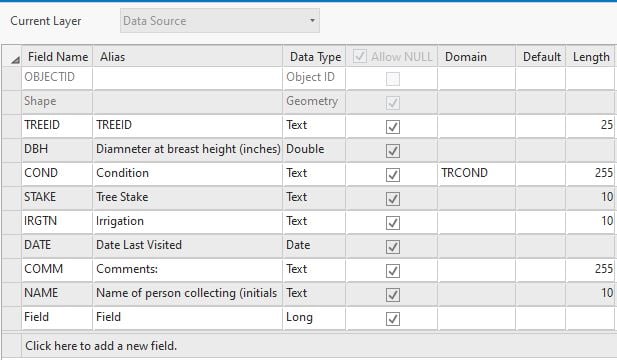Edit the 'Condition' alias cell

click(x=188, y=174)
